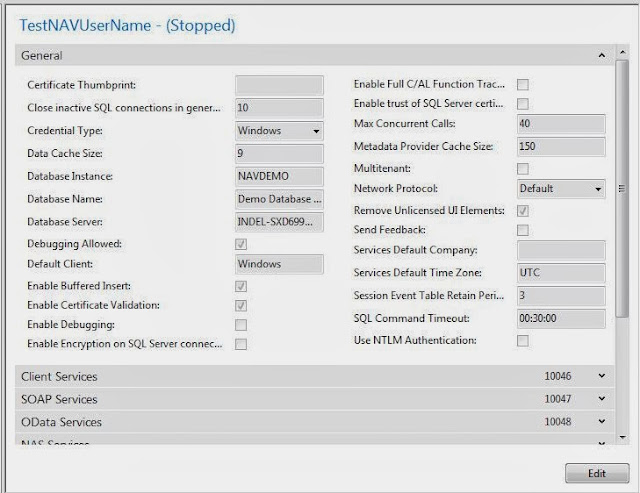
Task: Toggle Enable Buffered Insert checkbox
Action: tap(241, 286)
